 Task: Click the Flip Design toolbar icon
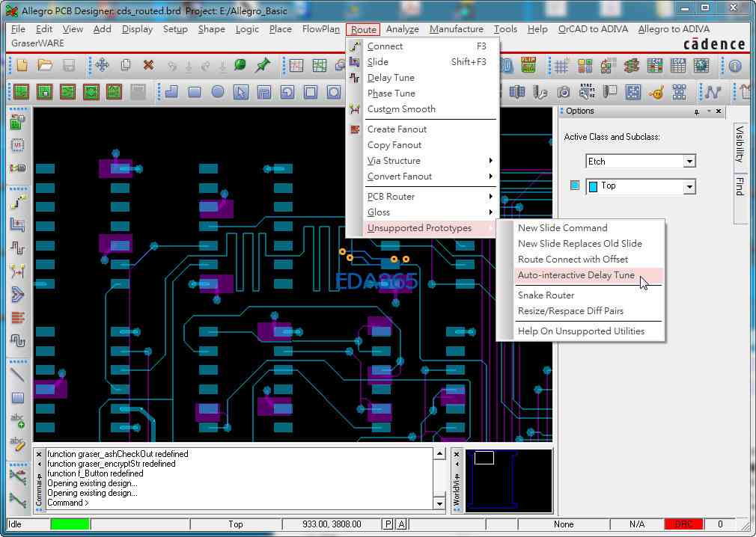pyautogui.click(x=529, y=66)
